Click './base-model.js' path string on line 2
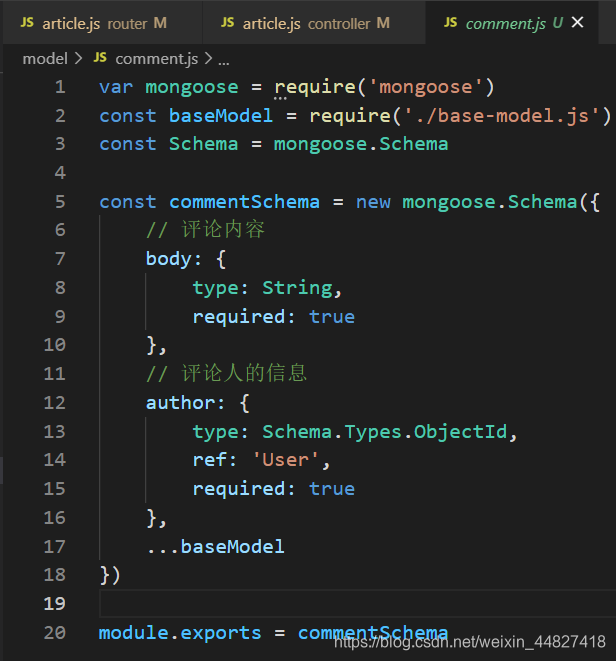 [x=502, y=116]
